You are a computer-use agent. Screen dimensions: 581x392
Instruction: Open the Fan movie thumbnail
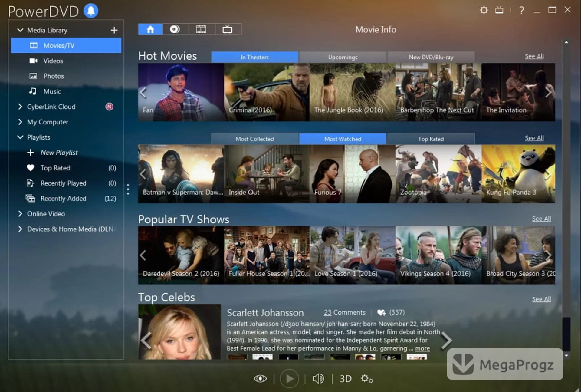click(x=181, y=92)
